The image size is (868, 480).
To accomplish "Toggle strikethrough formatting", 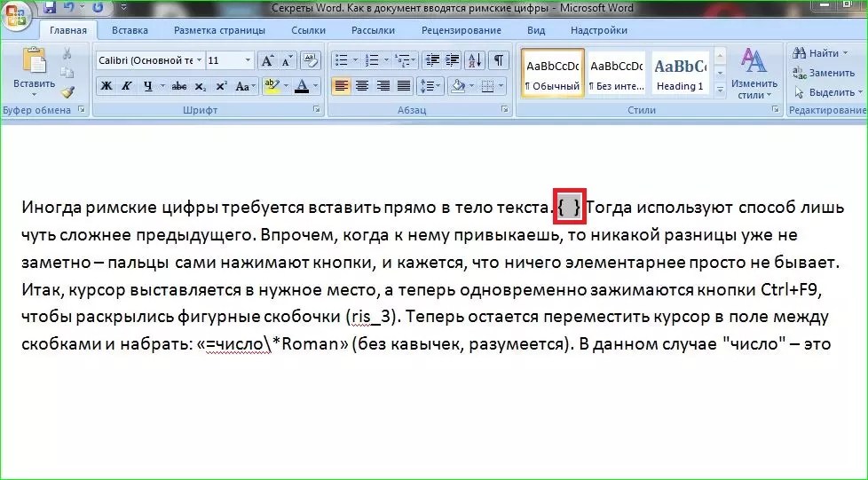I will click(178, 86).
